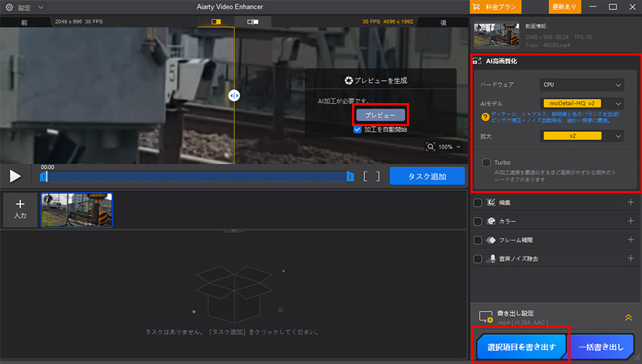Click the プレビューを生成 shutter icon
Screen dimensions: 642x364
click(349, 81)
